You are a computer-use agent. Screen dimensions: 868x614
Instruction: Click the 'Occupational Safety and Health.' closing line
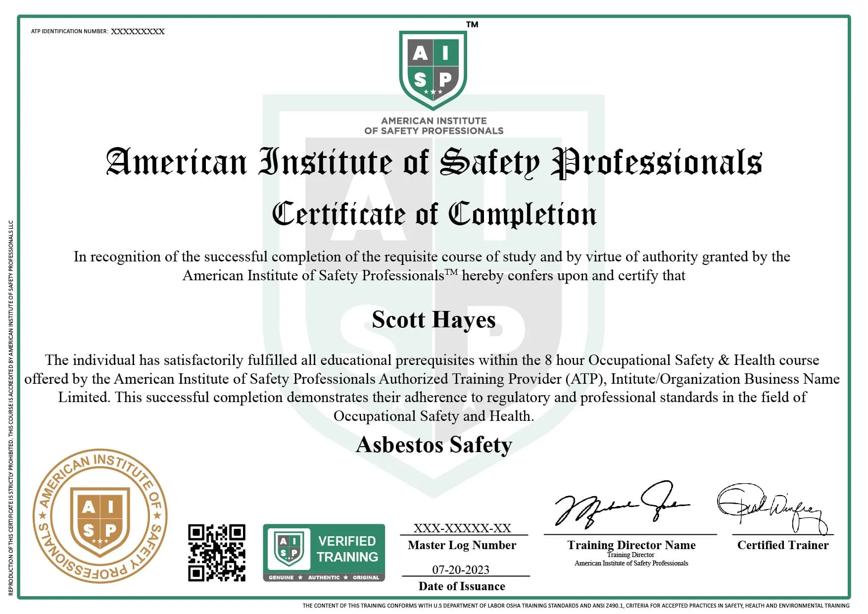(x=434, y=416)
